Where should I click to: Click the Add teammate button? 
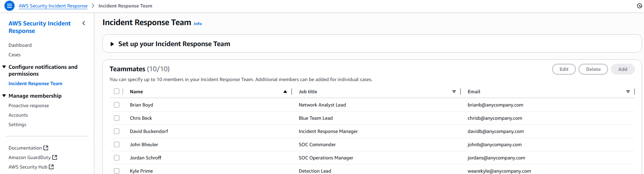tap(623, 69)
